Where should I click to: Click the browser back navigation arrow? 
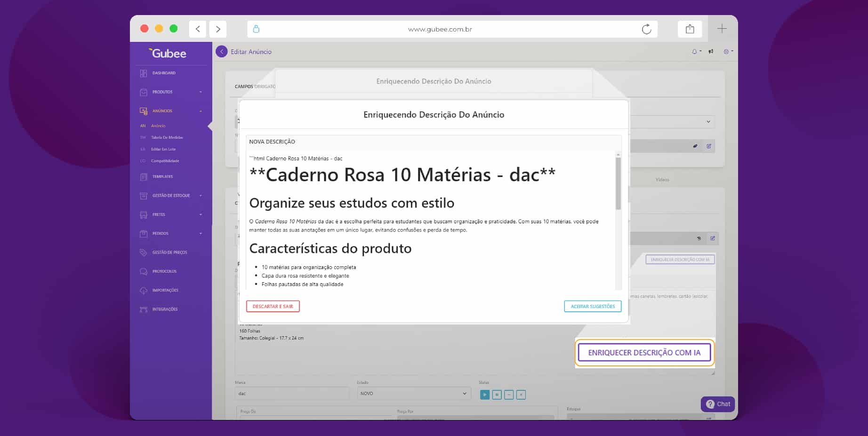pos(198,29)
